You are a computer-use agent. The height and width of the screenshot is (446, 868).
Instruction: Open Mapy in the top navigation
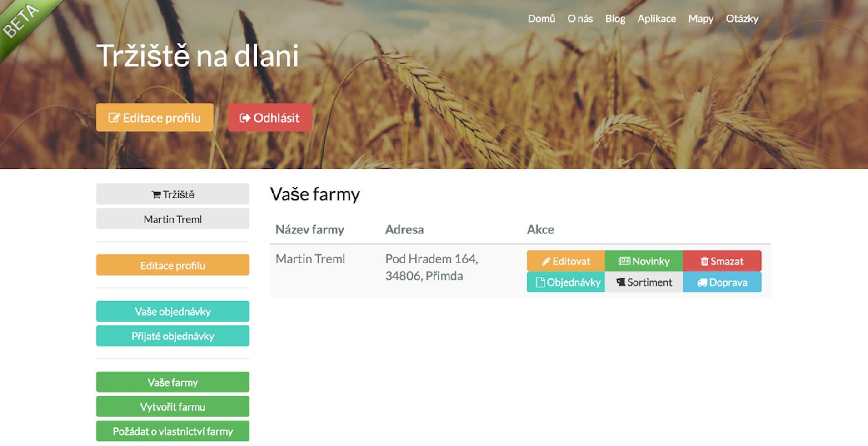click(x=700, y=19)
